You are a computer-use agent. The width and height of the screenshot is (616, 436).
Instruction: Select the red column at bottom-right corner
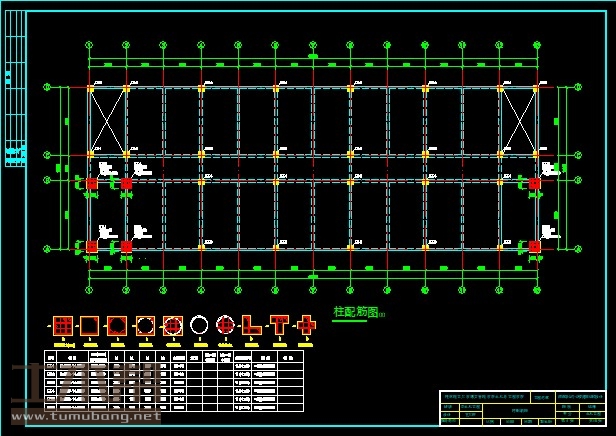coord(534,246)
